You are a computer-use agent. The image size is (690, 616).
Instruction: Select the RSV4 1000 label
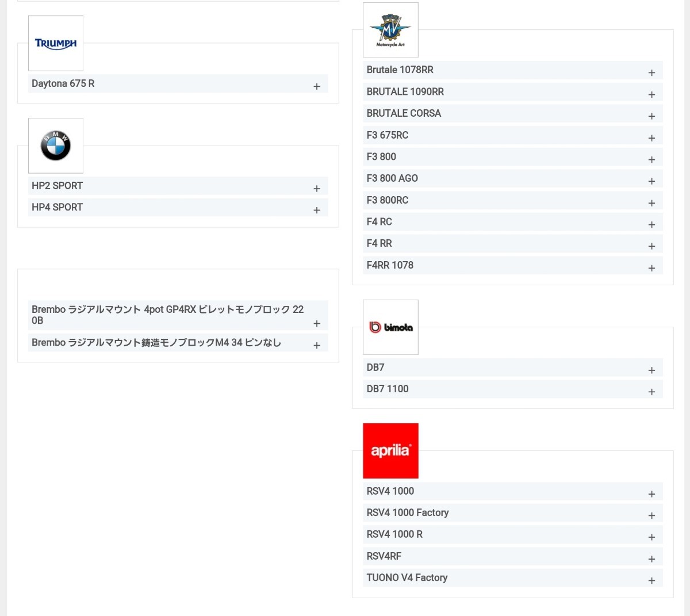pos(390,491)
